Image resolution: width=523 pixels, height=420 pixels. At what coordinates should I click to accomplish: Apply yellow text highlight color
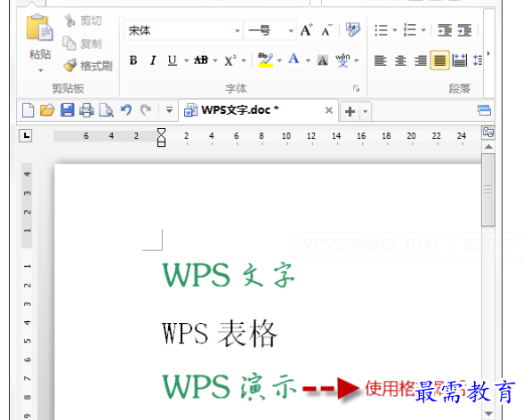265,61
